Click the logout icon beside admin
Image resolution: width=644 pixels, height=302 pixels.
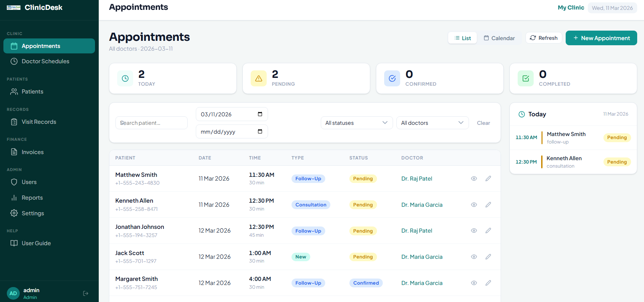[85, 293]
